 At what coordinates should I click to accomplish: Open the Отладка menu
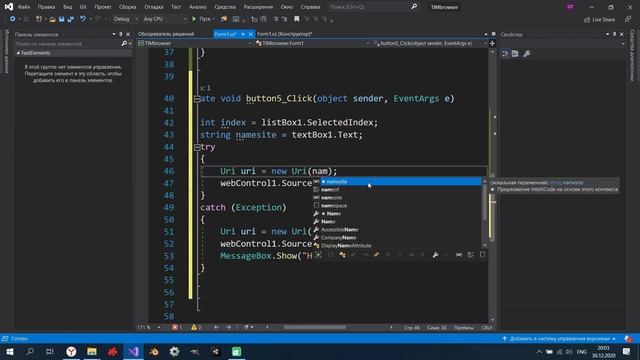(153, 7)
